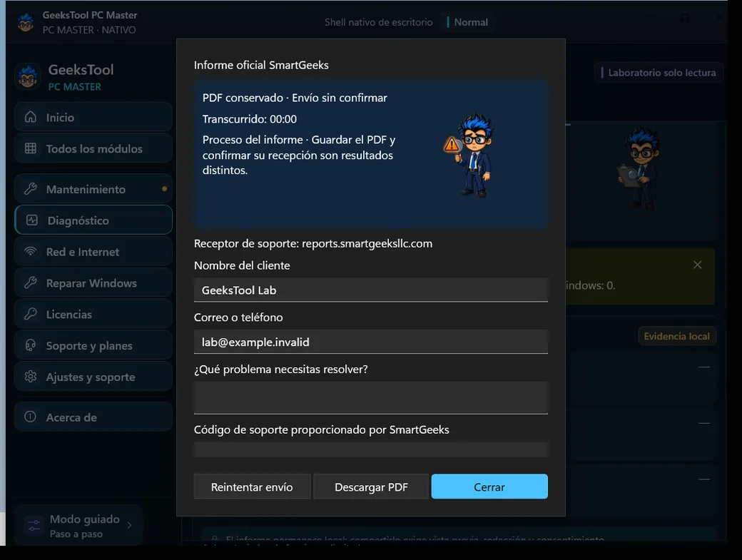Click the Normal mode badge
The image size is (742, 560).
point(467,22)
